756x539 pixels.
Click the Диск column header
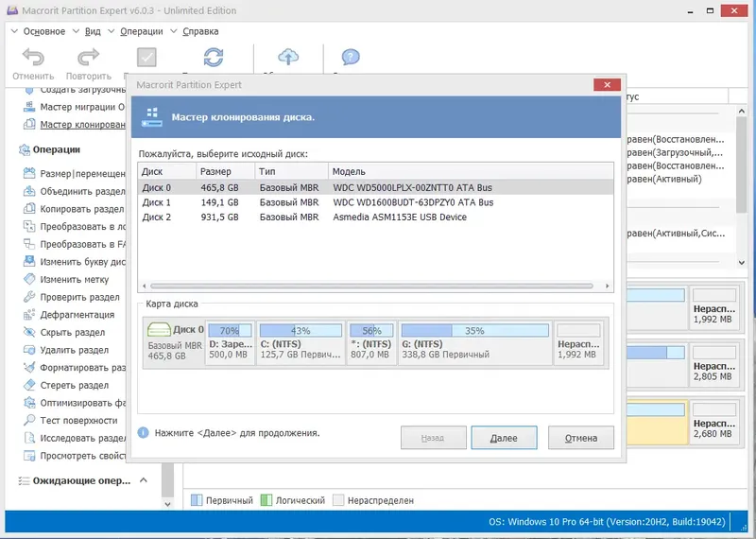tap(167, 171)
